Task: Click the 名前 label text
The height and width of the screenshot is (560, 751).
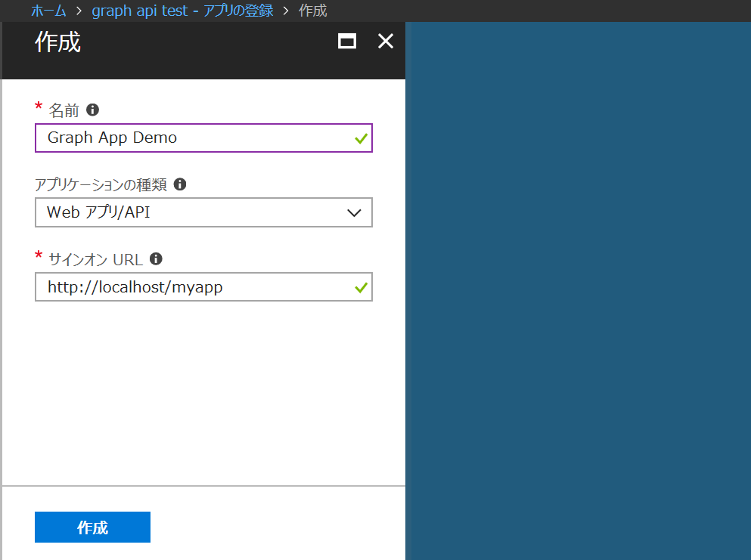Action: point(64,110)
